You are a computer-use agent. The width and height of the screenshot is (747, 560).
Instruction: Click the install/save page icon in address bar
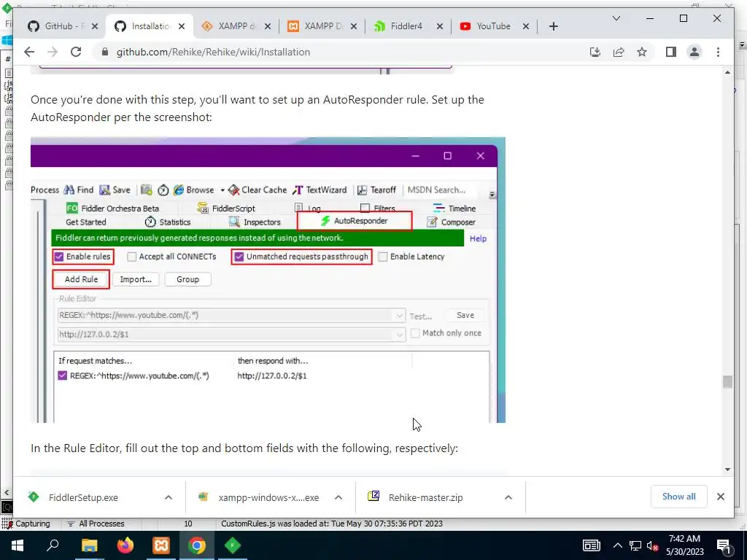pos(595,52)
